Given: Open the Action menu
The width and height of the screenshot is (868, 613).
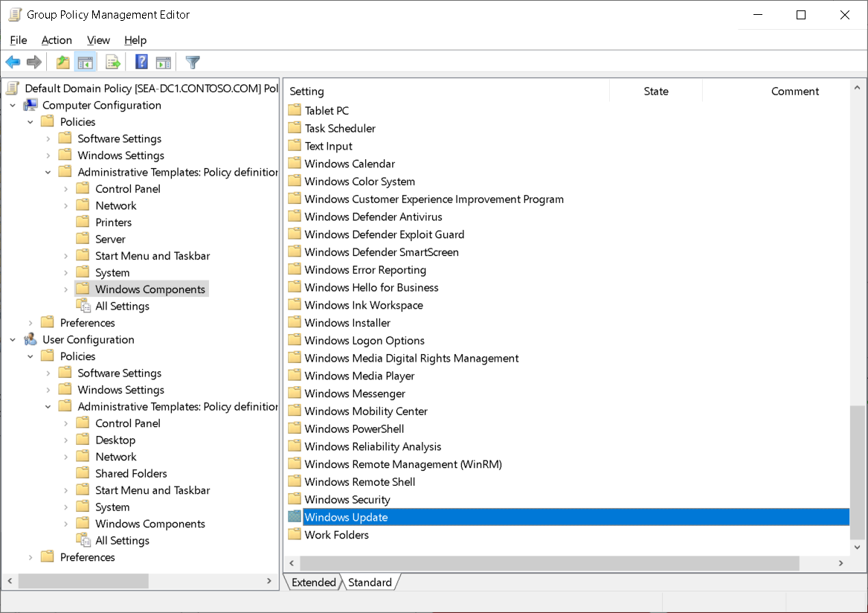Looking at the screenshot, I should (57, 40).
